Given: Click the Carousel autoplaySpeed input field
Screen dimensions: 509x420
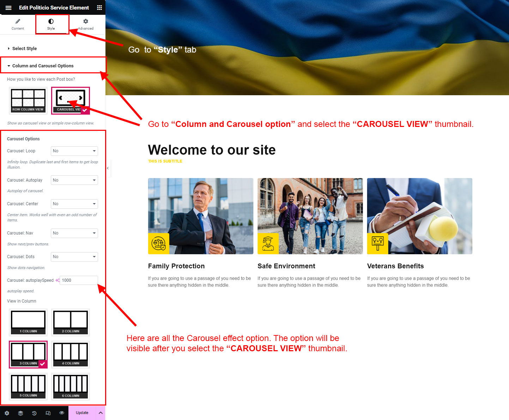Looking at the screenshot, I should pos(79,280).
